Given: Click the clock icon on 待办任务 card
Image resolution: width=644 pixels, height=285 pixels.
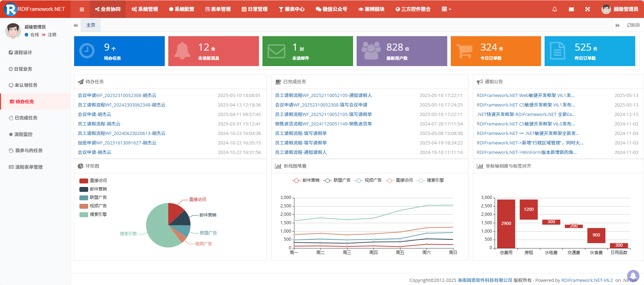Looking at the screenshot, I should (87, 51).
